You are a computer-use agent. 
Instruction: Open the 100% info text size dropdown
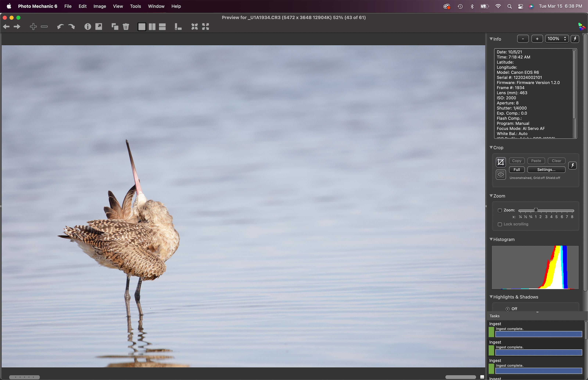(x=557, y=39)
